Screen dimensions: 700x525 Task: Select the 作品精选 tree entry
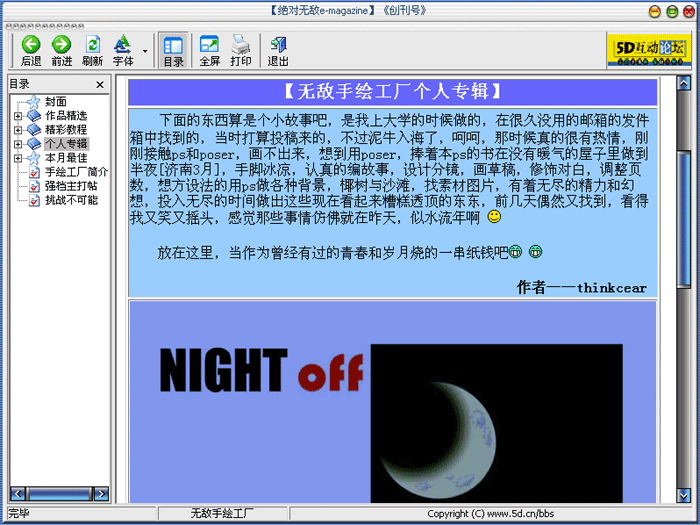click(66, 116)
